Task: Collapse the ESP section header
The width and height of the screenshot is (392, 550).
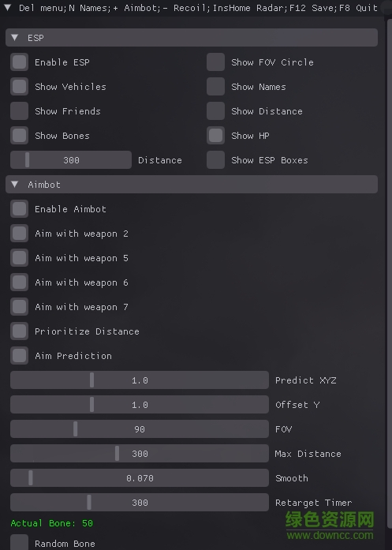Action: pos(192,38)
